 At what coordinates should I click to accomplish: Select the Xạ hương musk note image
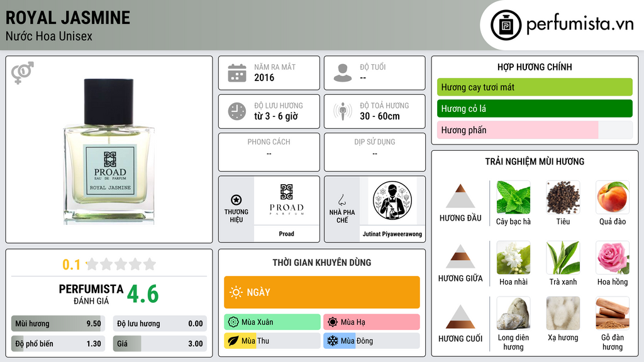coord(563,314)
